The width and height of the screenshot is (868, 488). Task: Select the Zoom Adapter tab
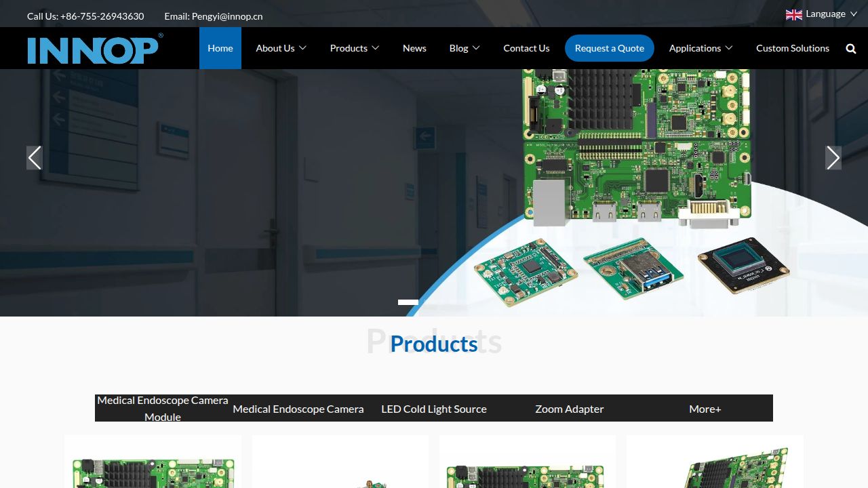tap(570, 409)
